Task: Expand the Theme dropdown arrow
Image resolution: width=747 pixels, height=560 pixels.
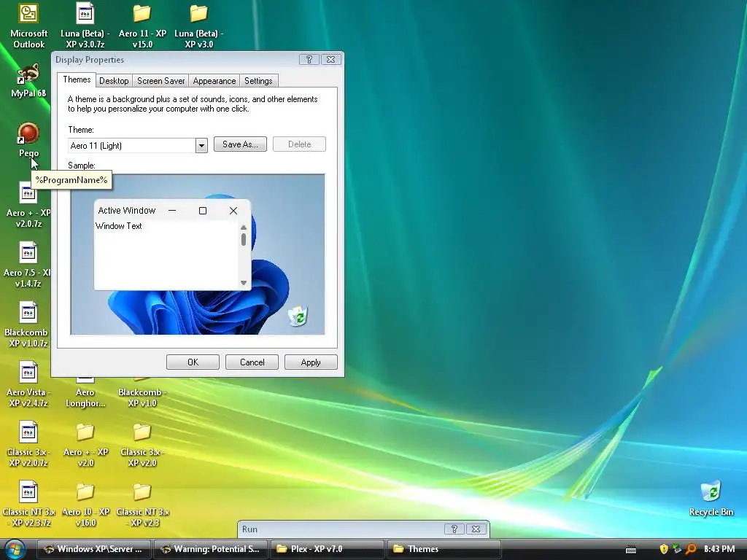Action: tap(201, 145)
